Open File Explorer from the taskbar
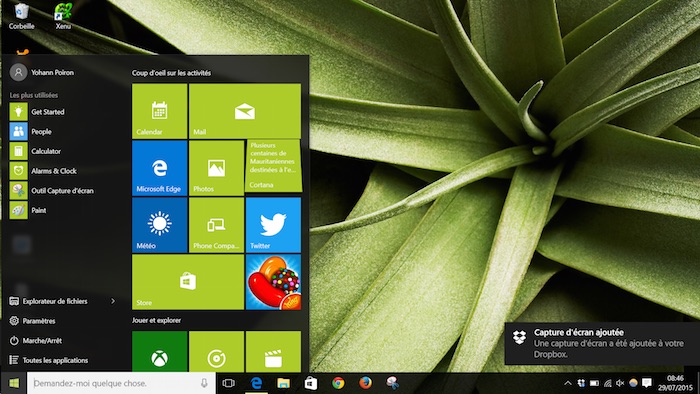The image size is (700, 394). (x=283, y=383)
